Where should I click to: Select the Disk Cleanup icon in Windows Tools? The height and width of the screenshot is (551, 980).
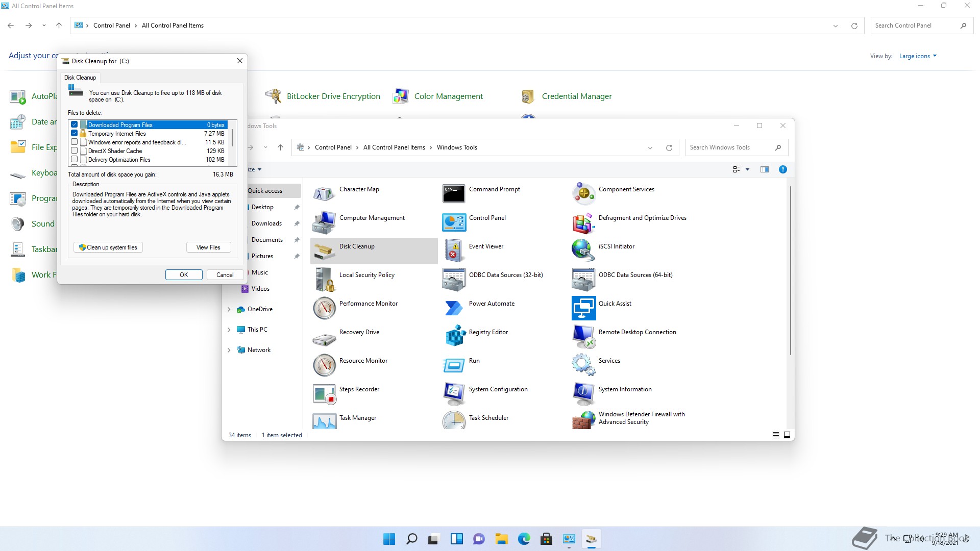[324, 252]
